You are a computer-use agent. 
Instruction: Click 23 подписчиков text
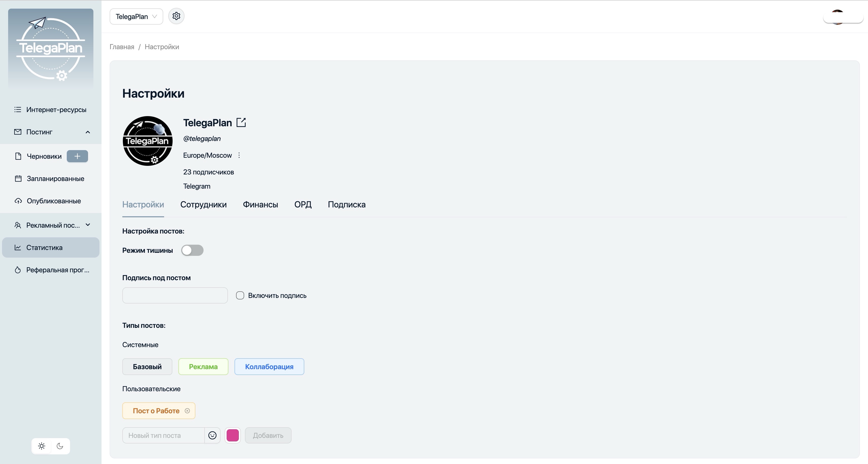click(209, 172)
